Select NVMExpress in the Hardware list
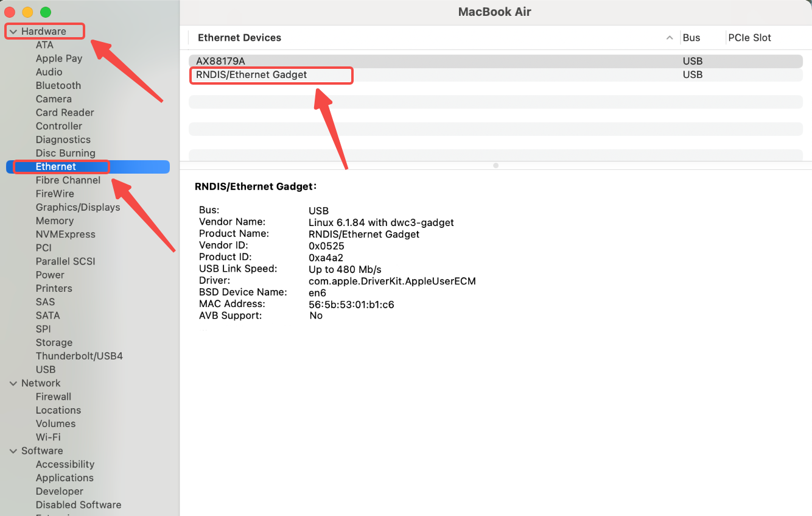This screenshot has width=812, height=516. (x=66, y=235)
